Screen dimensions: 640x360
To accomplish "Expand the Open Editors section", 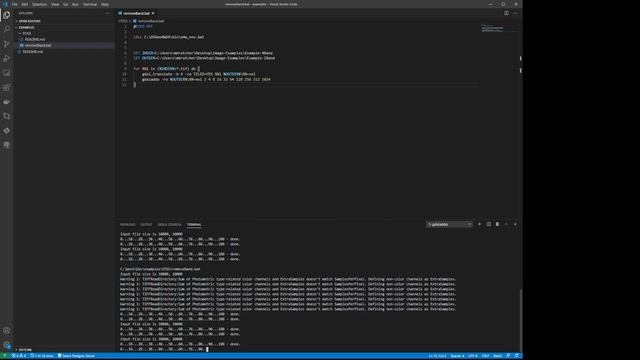I will click(29, 21).
